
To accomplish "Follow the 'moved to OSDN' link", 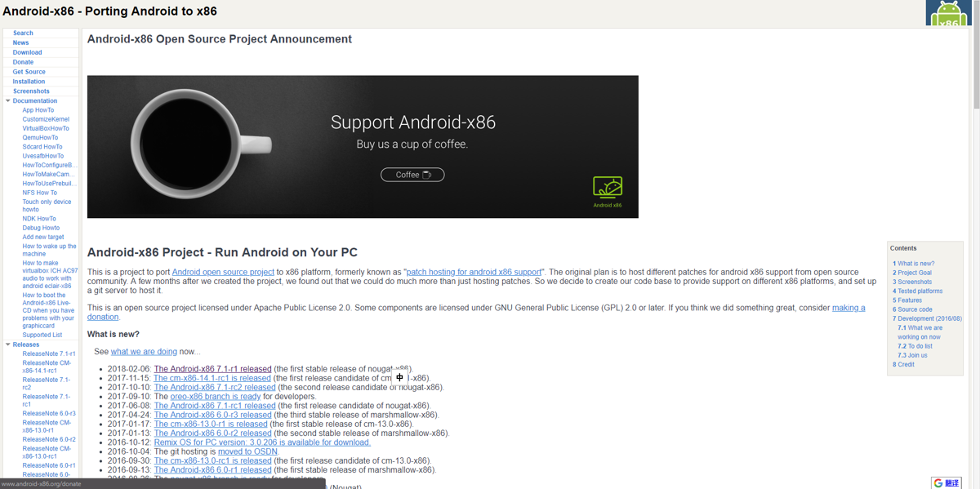I will click(x=247, y=451).
